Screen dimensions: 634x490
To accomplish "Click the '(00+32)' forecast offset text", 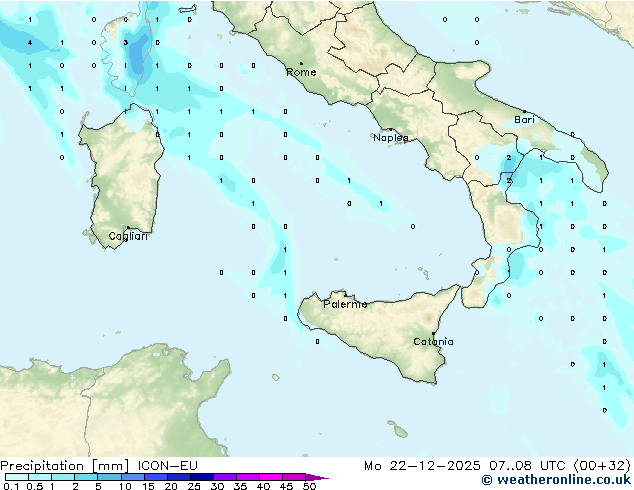I will (x=602, y=466).
